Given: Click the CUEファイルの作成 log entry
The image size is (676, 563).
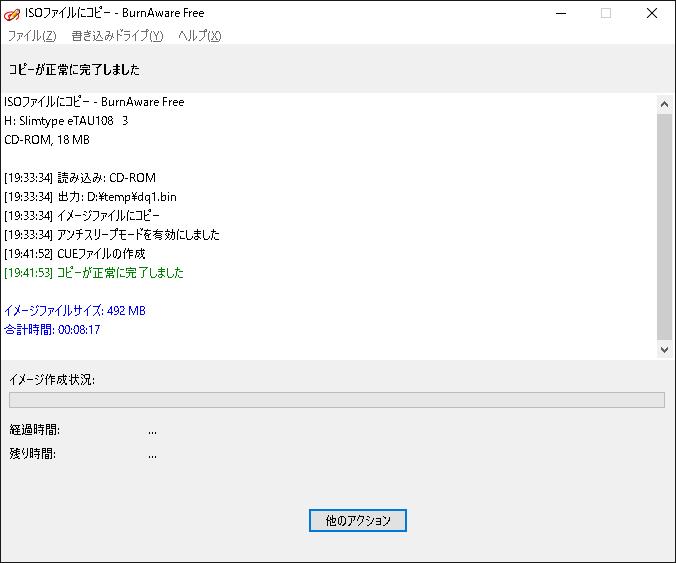Looking at the screenshot, I should click(75, 254).
